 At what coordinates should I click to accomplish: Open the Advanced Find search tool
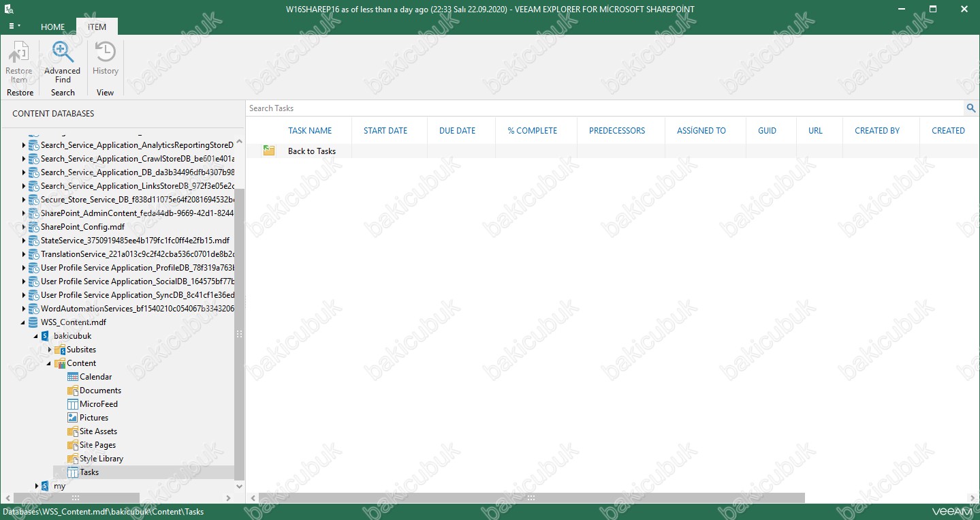coord(63,62)
